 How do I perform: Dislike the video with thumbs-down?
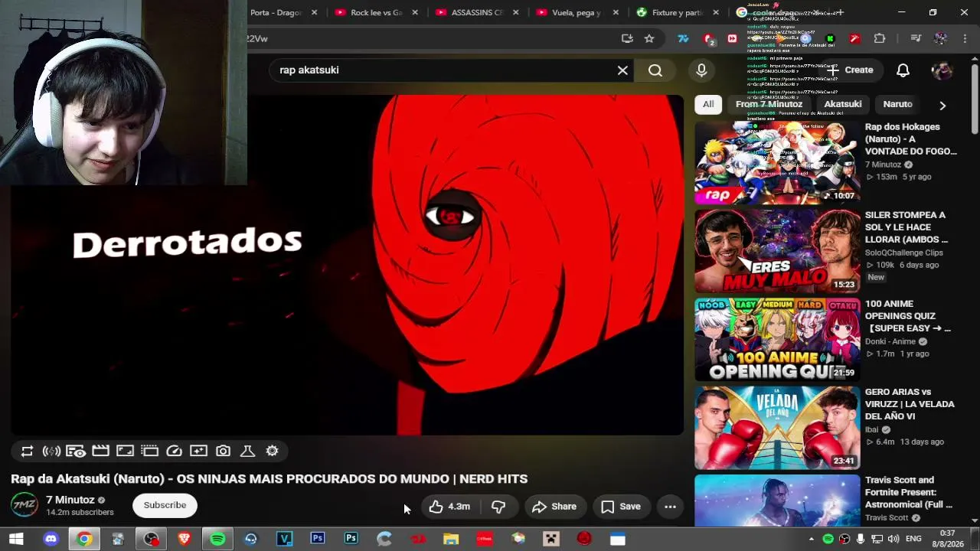click(498, 507)
